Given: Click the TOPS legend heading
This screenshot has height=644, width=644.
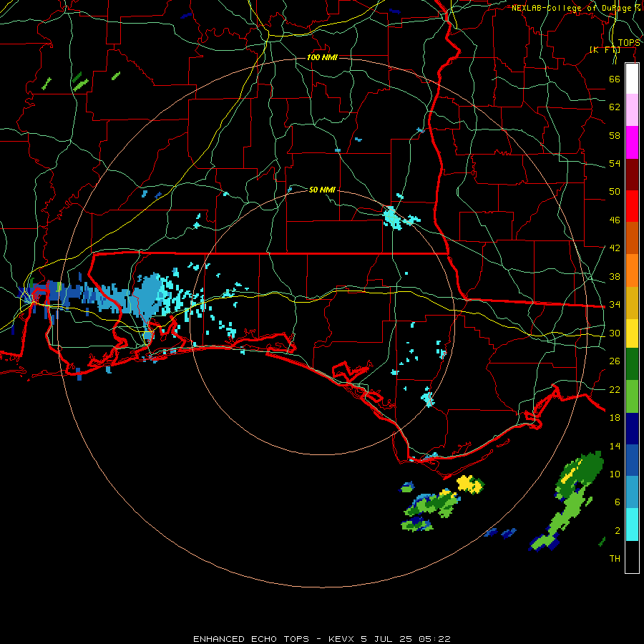Looking at the screenshot, I should [x=629, y=43].
